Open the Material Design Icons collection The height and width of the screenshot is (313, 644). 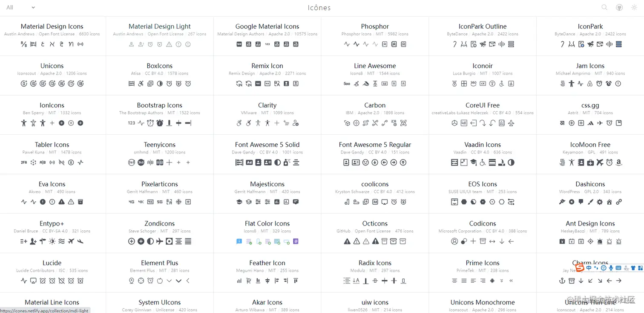(x=52, y=26)
